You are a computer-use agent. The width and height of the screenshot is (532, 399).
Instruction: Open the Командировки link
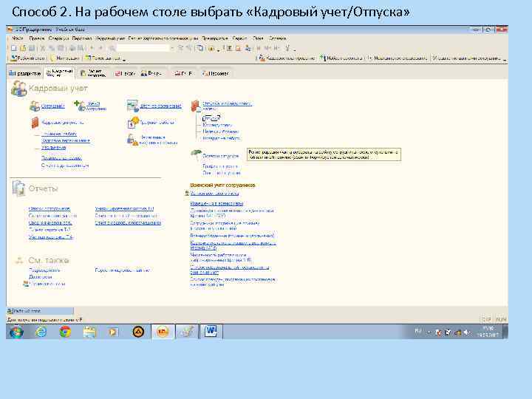click(x=217, y=125)
